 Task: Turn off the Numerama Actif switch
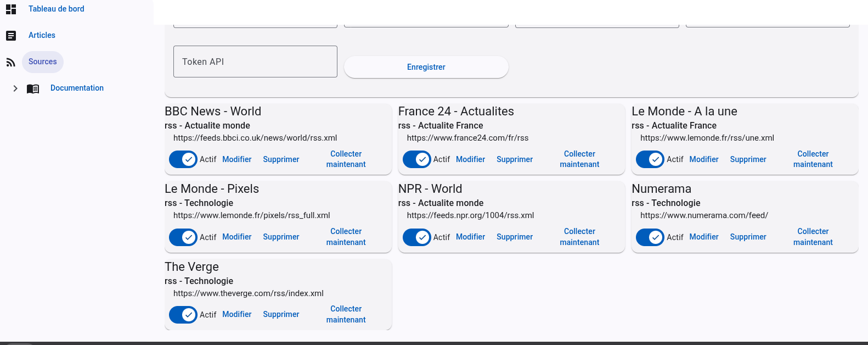click(650, 237)
